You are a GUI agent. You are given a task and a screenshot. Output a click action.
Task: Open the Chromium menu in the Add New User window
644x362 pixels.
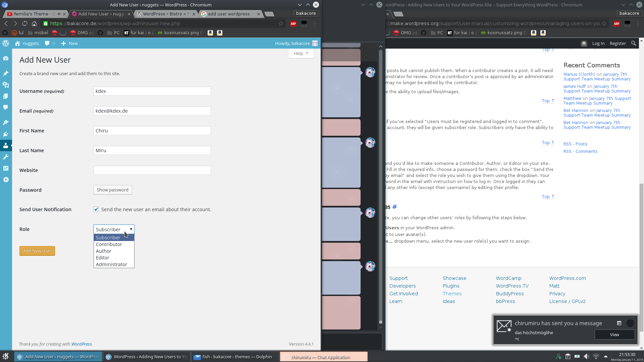pos(315,23)
